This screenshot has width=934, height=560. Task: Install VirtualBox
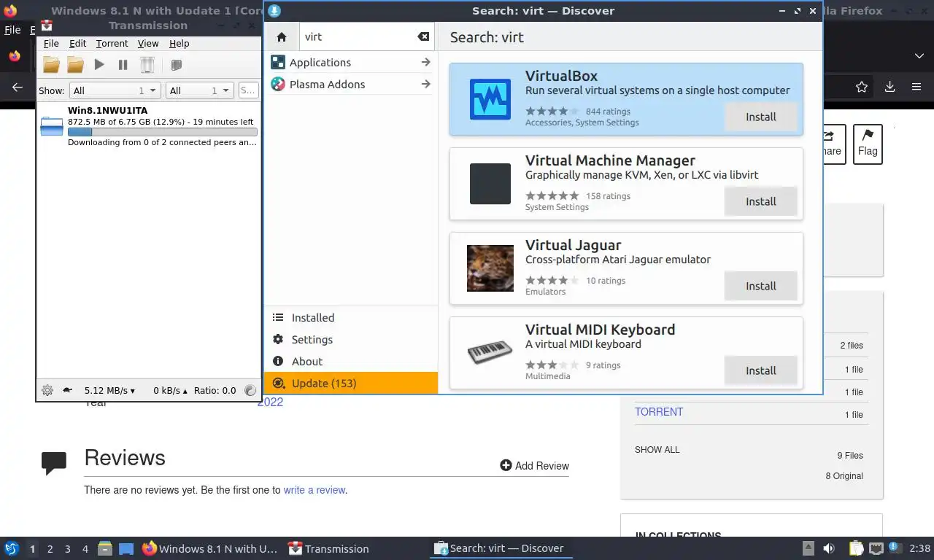(760, 117)
